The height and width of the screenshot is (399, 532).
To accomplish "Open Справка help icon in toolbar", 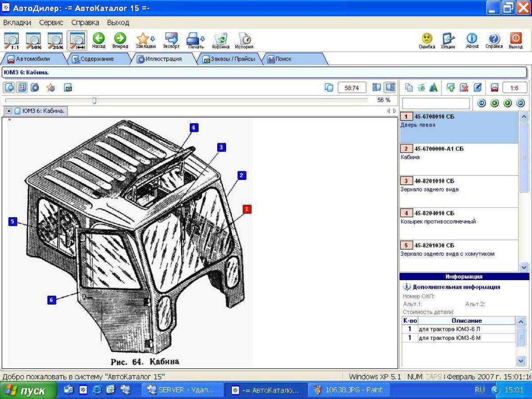I will pos(494,40).
